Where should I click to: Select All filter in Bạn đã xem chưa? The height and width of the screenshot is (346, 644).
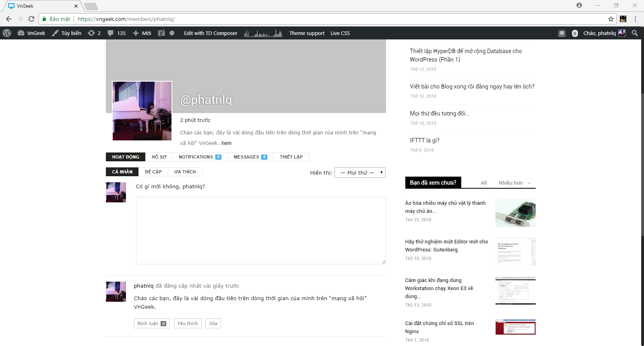[484, 183]
